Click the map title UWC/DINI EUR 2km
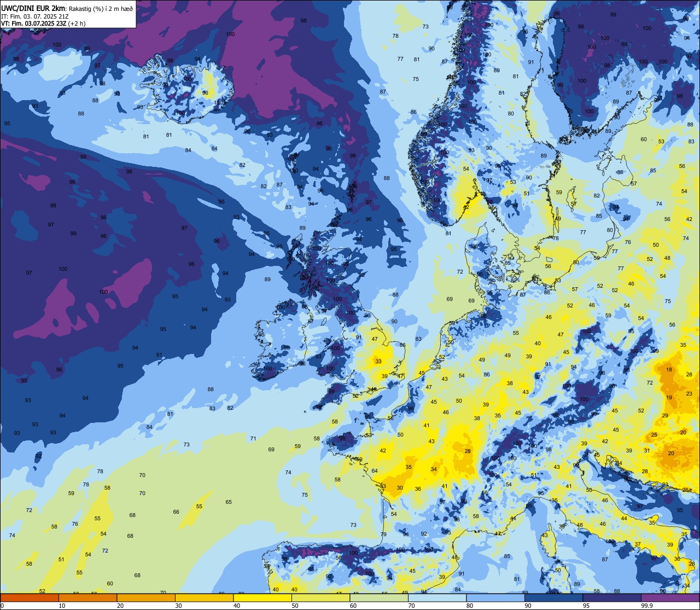The width and height of the screenshot is (700, 610). [x=34, y=8]
